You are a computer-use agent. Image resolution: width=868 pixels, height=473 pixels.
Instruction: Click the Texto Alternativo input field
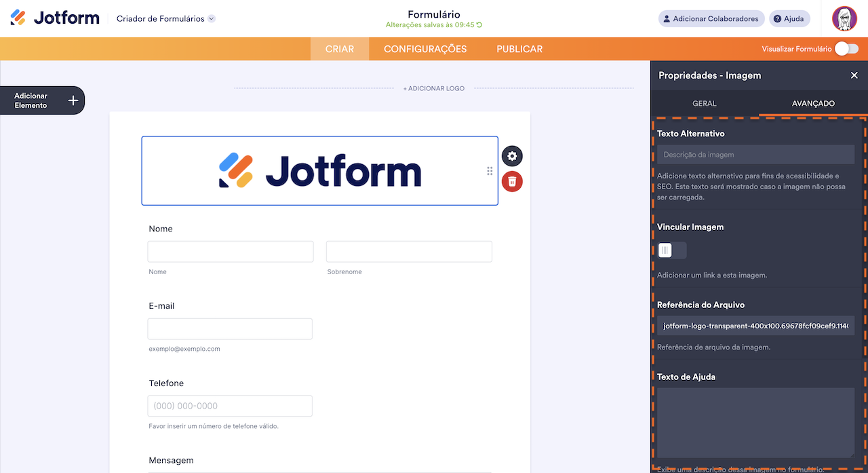point(755,154)
